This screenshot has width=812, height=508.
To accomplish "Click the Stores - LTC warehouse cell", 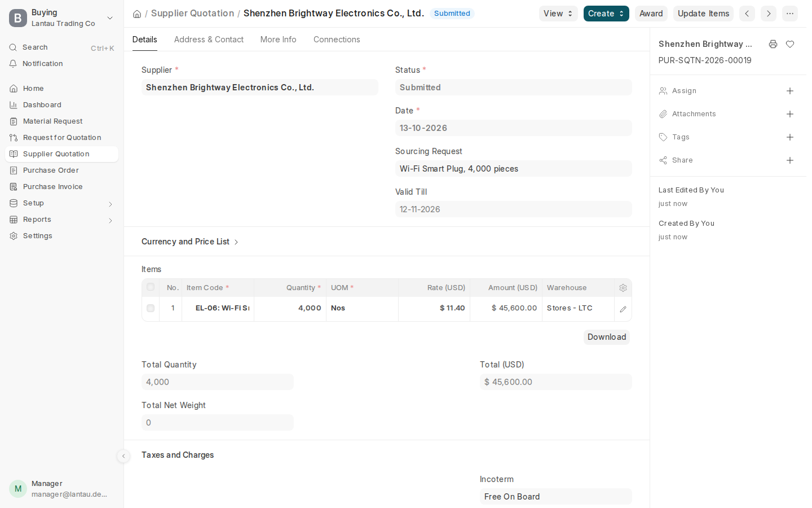I will pyautogui.click(x=579, y=308).
